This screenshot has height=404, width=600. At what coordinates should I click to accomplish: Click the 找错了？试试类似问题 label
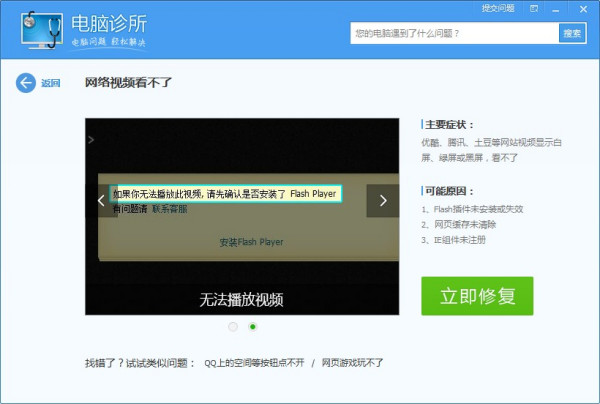coord(140,363)
